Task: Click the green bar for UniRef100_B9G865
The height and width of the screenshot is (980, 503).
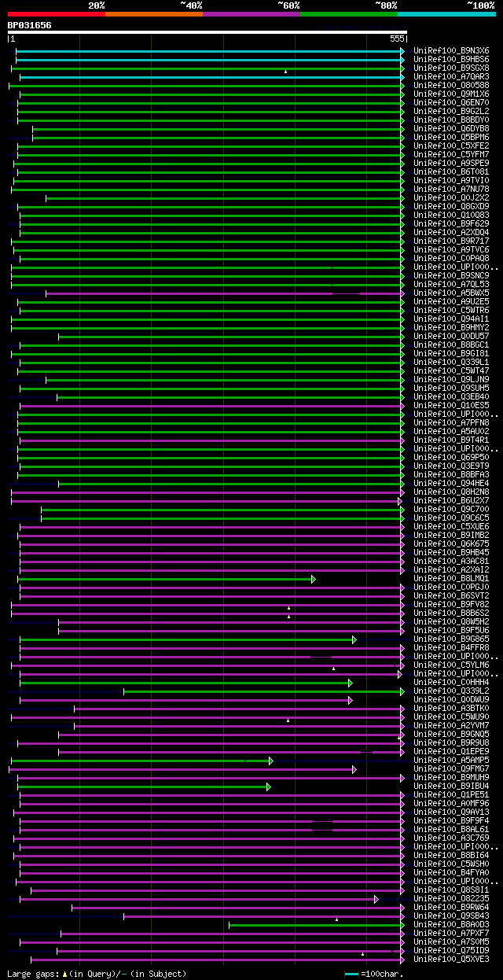Action: tap(187, 639)
